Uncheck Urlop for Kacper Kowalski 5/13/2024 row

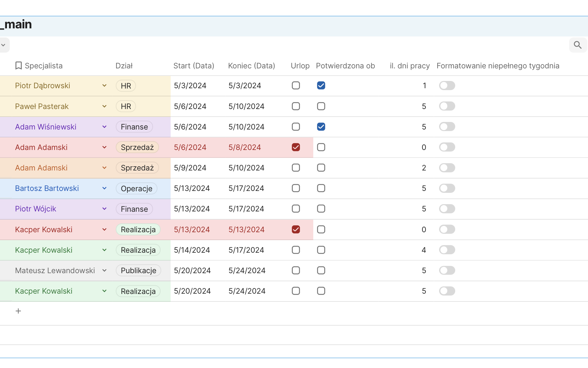(296, 229)
